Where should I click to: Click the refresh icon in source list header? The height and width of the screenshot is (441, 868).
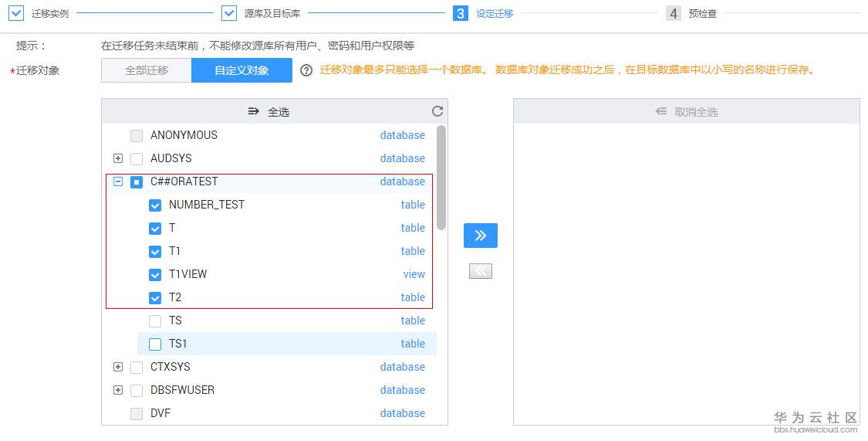pos(437,111)
